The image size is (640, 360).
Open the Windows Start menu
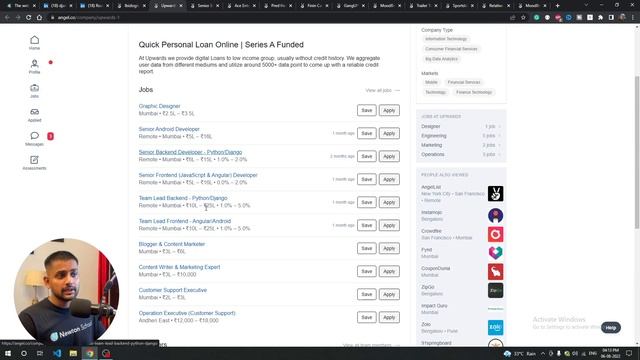[8, 353]
